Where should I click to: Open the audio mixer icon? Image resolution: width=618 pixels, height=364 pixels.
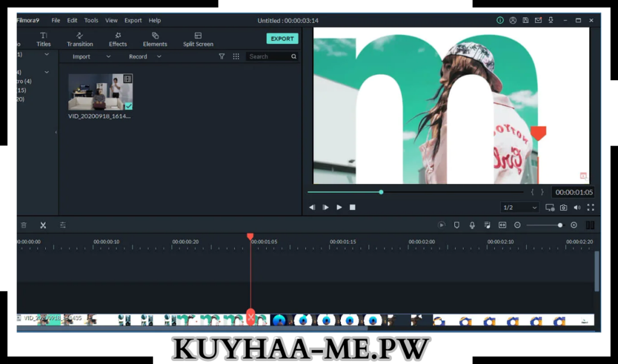(487, 225)
